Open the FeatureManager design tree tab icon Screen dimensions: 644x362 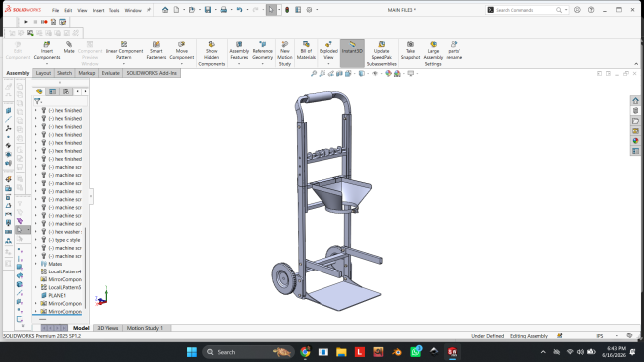pos(39,91)
